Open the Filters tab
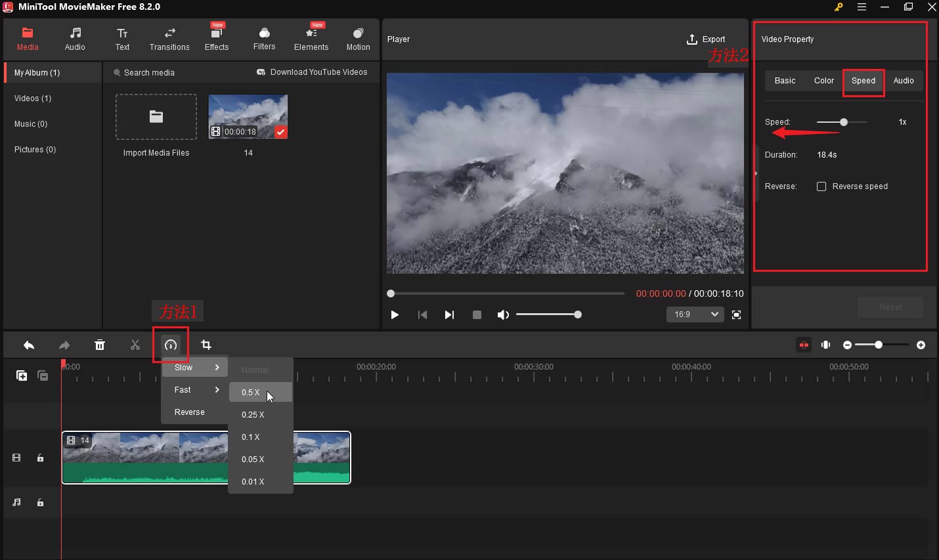This screenshot has height=560, width=939. click(x=264, y=39)
